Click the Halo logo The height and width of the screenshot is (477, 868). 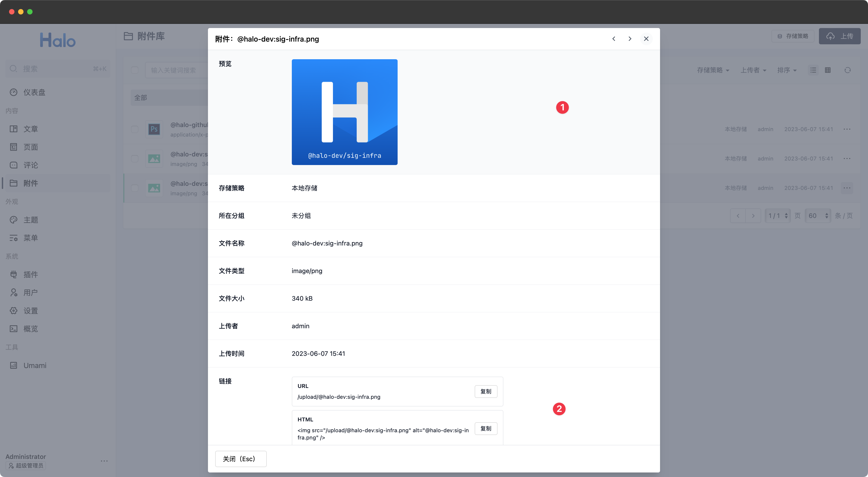58,40
